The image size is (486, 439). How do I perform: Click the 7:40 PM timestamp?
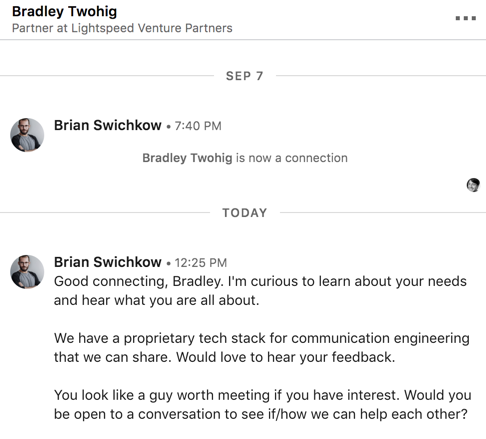(x=198, y=126)
